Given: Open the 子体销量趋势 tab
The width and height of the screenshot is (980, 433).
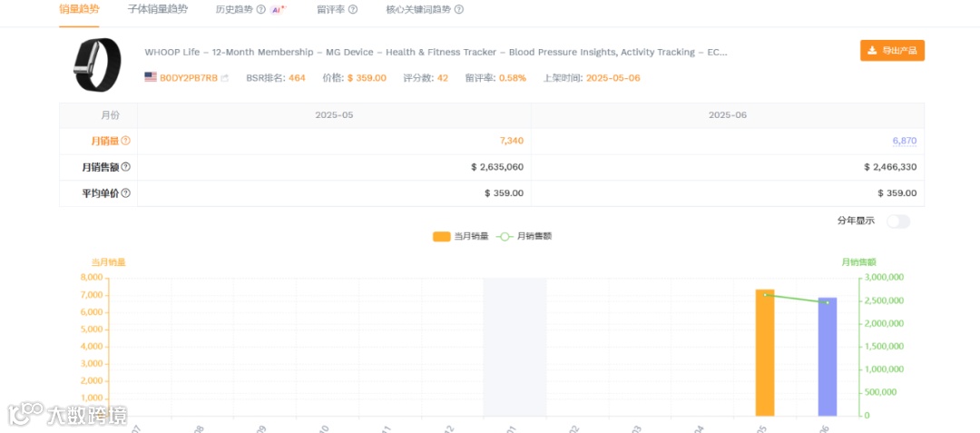Looking at the screenshot, I should (x=158, y=9).
